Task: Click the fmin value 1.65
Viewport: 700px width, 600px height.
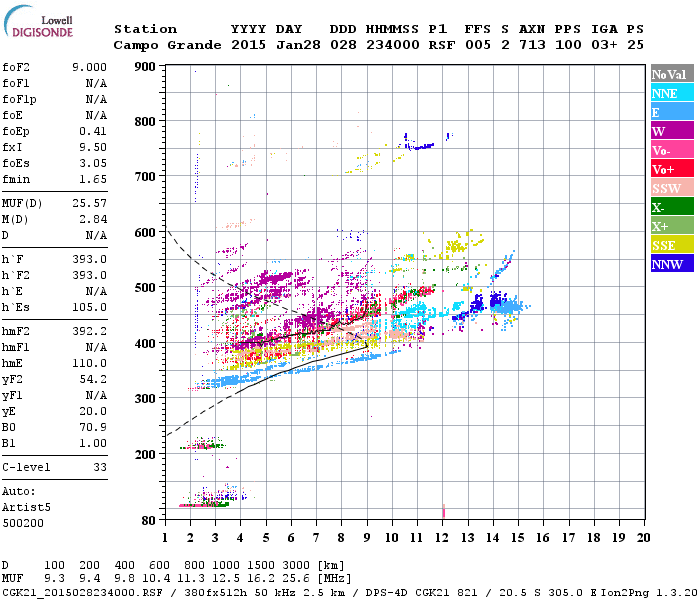Action: tap(93, 179)
